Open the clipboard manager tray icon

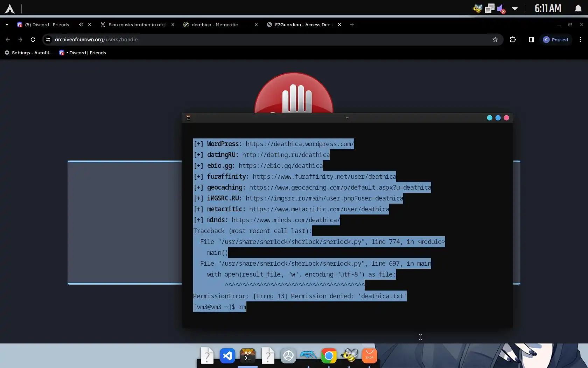[x=489, y=8]
